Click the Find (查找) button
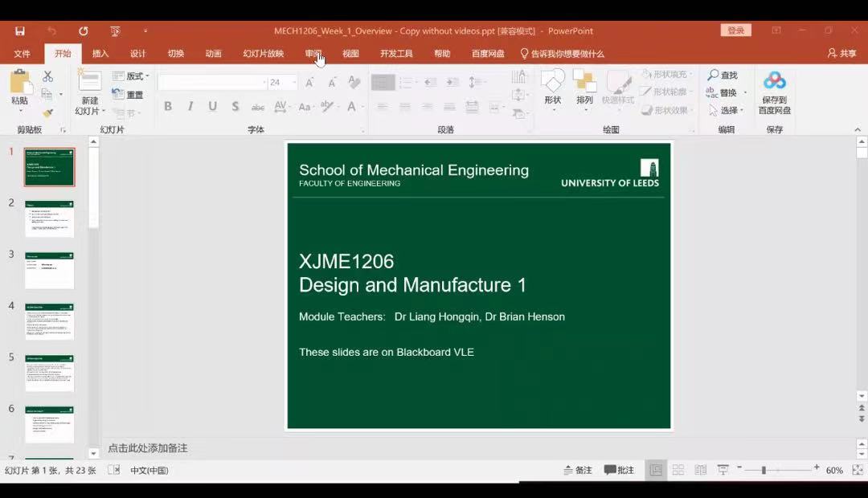 click(x=722, y=76)
